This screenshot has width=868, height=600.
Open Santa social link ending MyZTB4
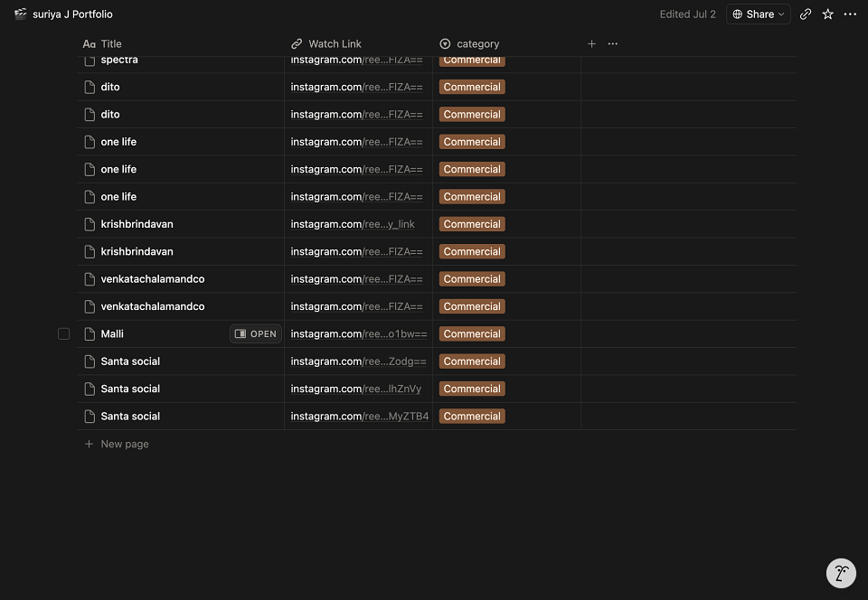coord(360,417)
